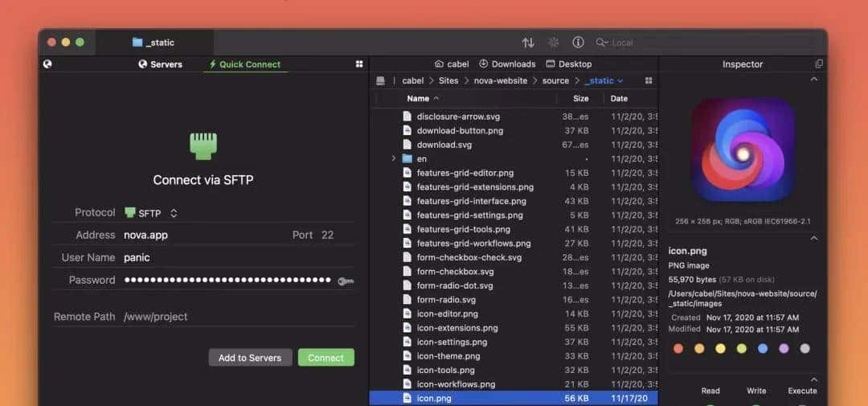Pop out the Inspector panel using corner icon

pos(819,64)
